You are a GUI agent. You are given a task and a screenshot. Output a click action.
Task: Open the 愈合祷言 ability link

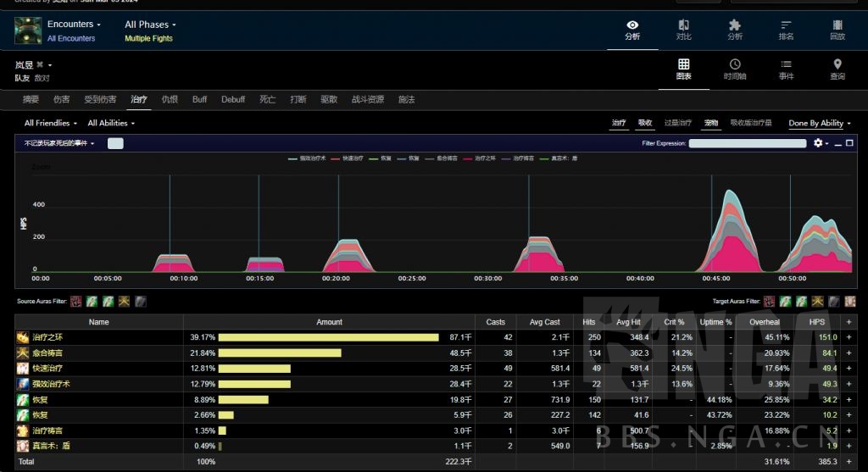47,353
